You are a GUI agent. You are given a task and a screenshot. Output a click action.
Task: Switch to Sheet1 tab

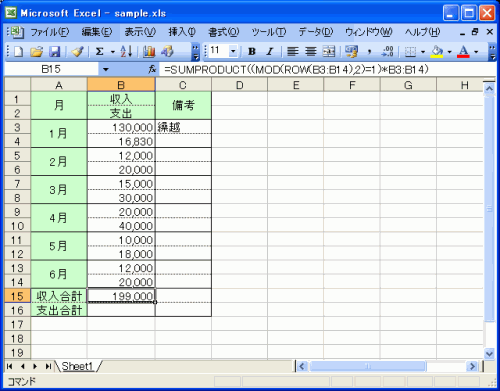[77, 366]
